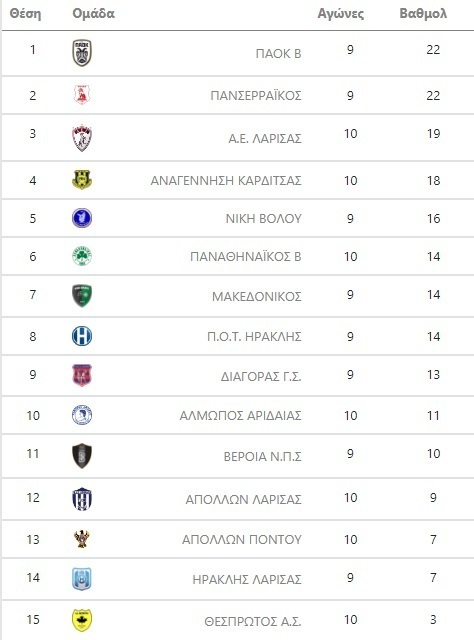
Task: Sort by Βαθμολ points column header
Action: [423, 13]
